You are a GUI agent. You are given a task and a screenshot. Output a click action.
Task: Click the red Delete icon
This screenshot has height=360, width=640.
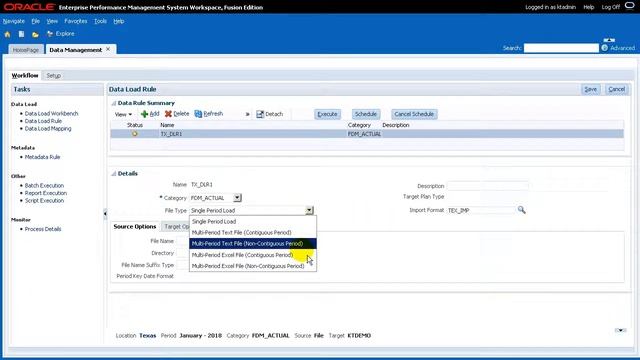[168, 114]
